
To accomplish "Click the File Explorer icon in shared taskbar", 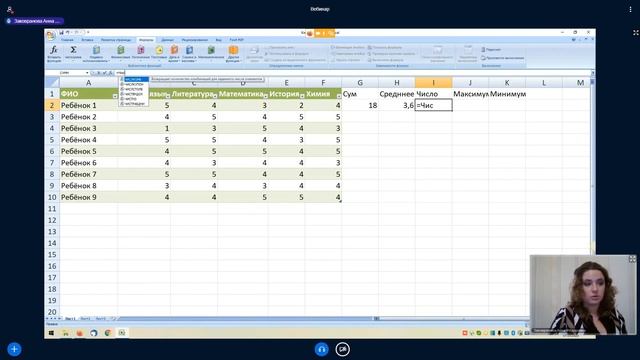I will tap(65, 333).
